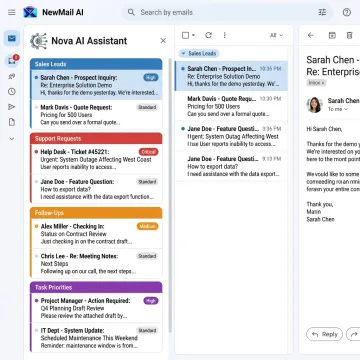Image resolution: width=360 pixels, height=360 pixels.
Task: Open Project Manager Action Required card
Action: click(x=96, y=308)
